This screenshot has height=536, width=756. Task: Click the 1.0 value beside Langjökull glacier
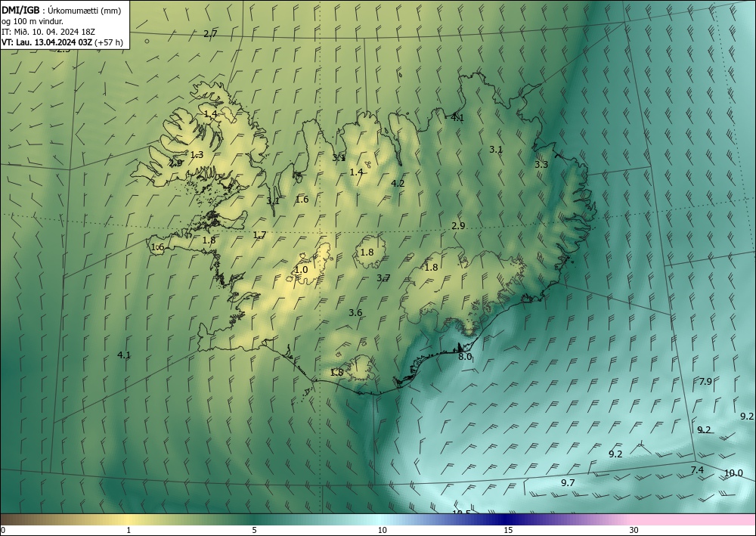click(x=302, y=269)
